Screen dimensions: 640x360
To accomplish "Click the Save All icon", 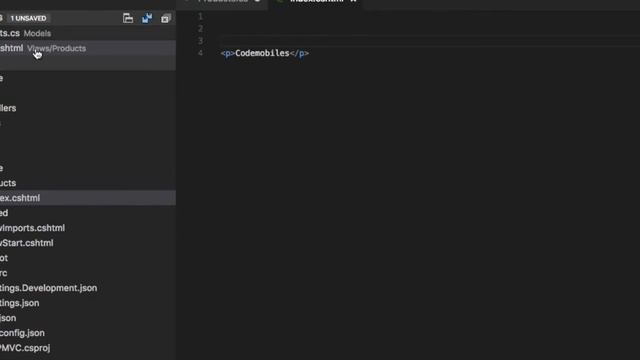I will coord(147,18).
